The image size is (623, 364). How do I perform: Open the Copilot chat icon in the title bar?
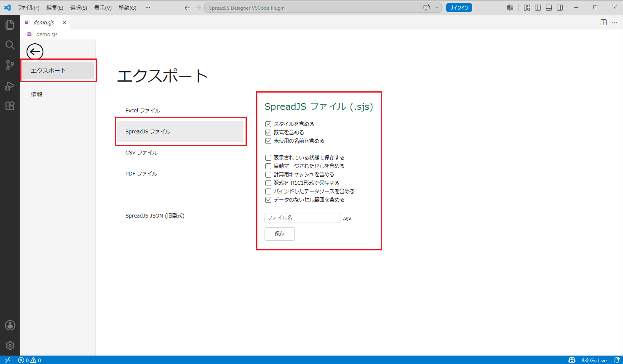[427, 8]
